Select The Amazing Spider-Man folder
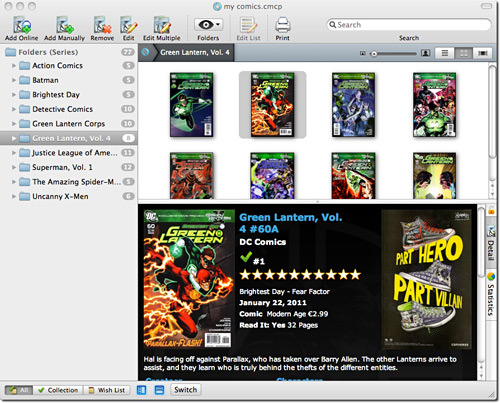The width and height of the screenshot is (500, 403). [69, 182]
